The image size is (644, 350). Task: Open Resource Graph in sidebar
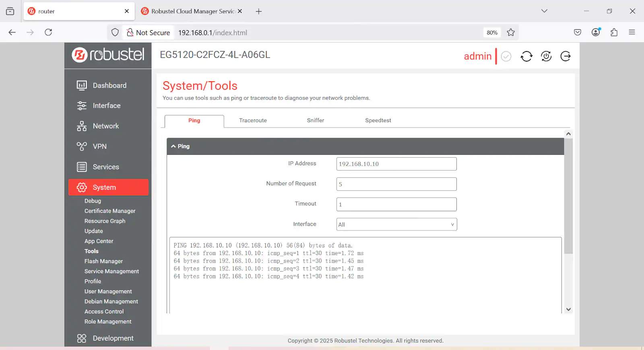point(105,221)
